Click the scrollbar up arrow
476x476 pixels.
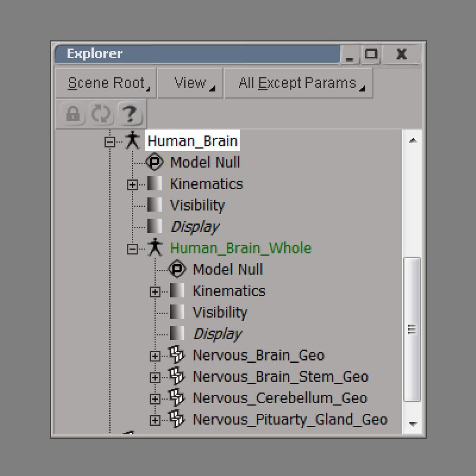pos(413,141)
